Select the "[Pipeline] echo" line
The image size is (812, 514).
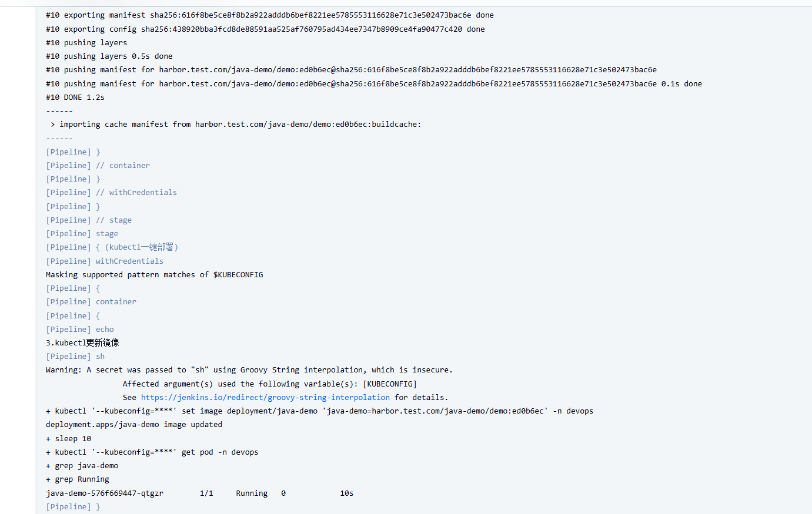coord(80,330)
